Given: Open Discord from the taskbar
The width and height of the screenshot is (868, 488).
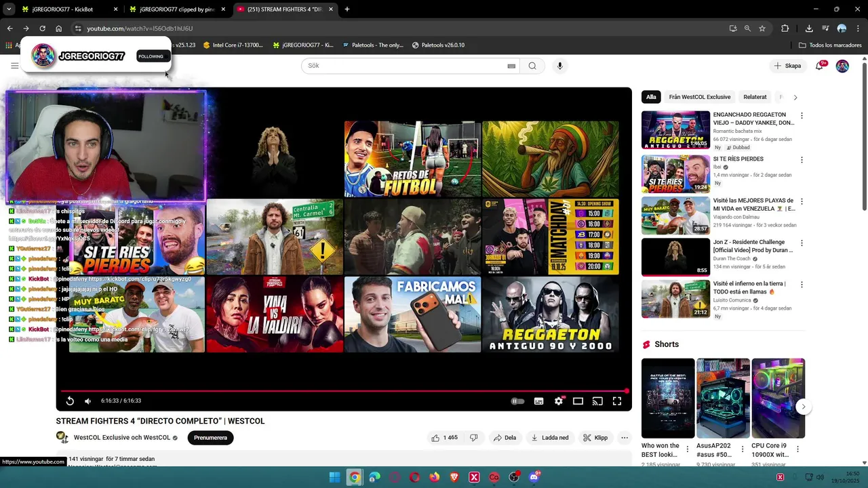Looking at the screenshot, I should click(534, 477).
